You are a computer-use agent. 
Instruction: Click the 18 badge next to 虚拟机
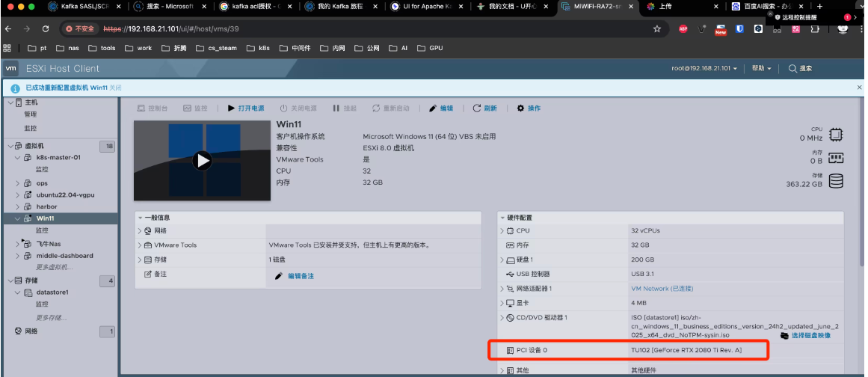(x=109, y=146)
